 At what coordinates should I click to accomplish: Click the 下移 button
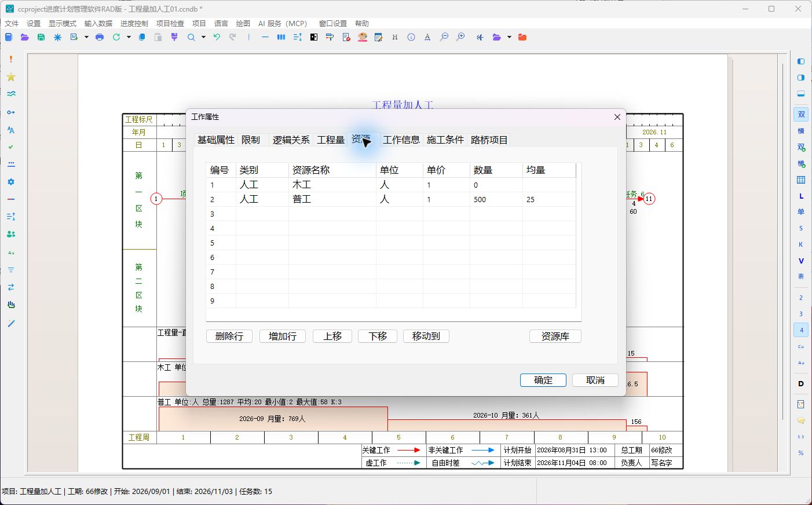[x=378, y=336]
